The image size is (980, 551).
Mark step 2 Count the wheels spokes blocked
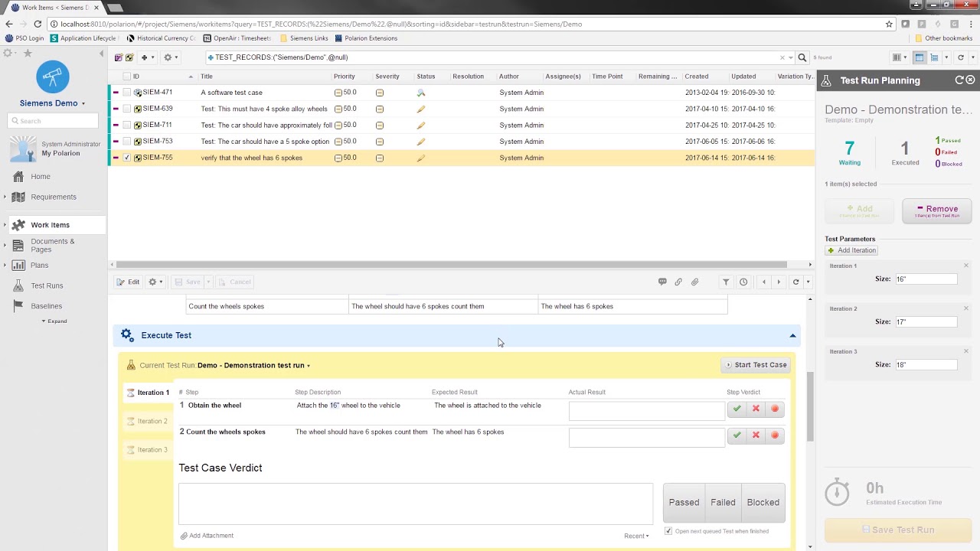click(775, 435)
